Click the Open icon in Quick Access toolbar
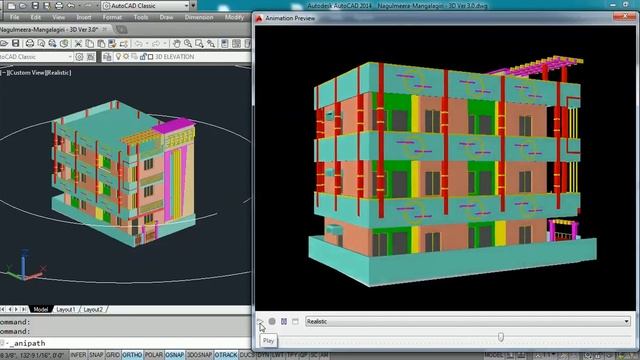The image size is (640, 360). tap(23, 6)
